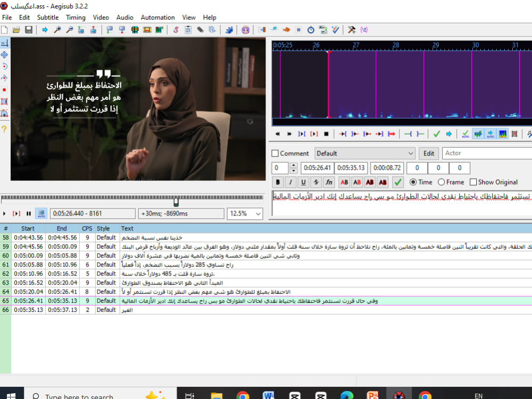Open the Subtitle menu
The image size is (532, 399).
pos(47,18)
